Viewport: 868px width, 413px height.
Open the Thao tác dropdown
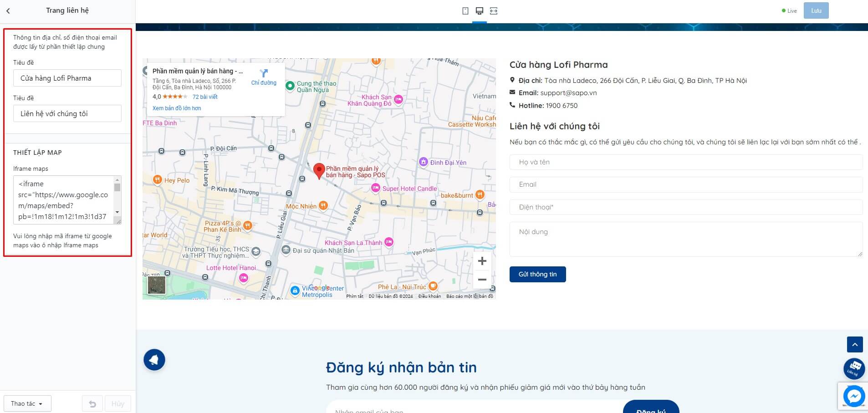pos(27,403)
